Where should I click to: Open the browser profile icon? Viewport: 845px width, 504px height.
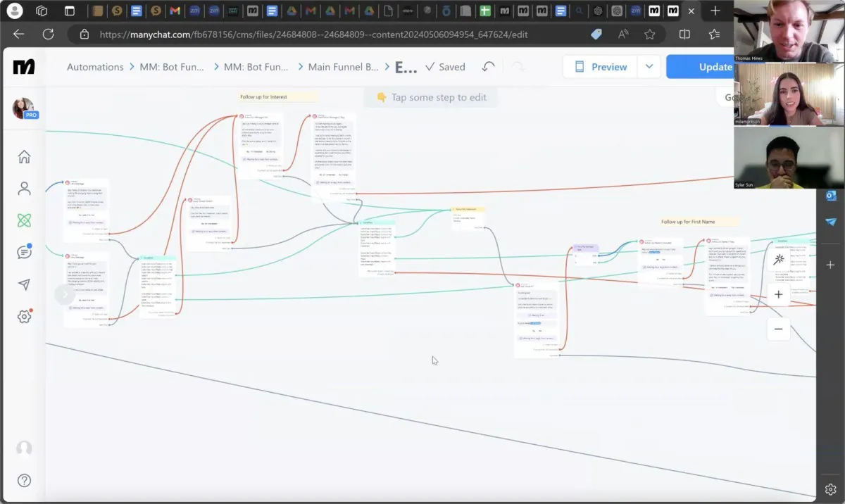tap(15, 11)
